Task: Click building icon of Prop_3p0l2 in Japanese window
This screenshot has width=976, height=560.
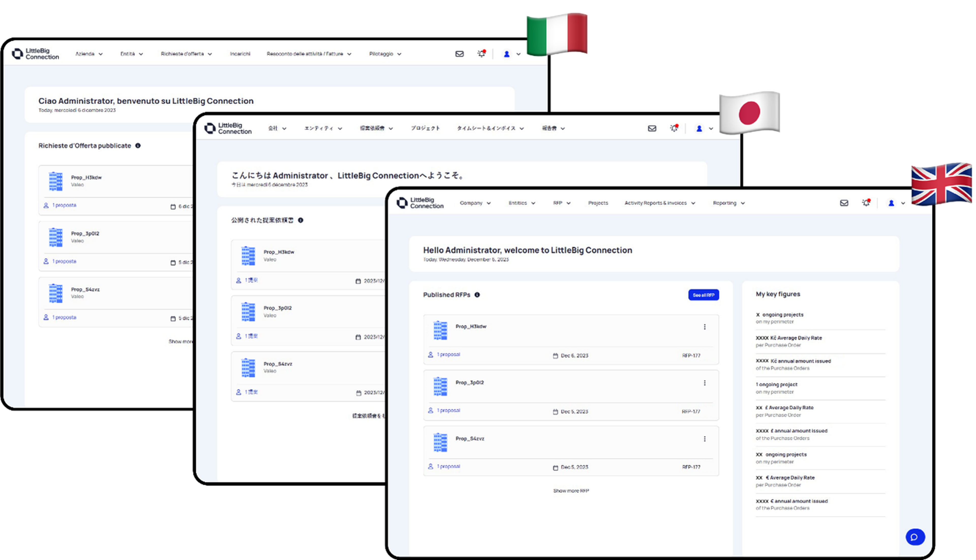Action: pyautogui.click(x=248, y=312)
